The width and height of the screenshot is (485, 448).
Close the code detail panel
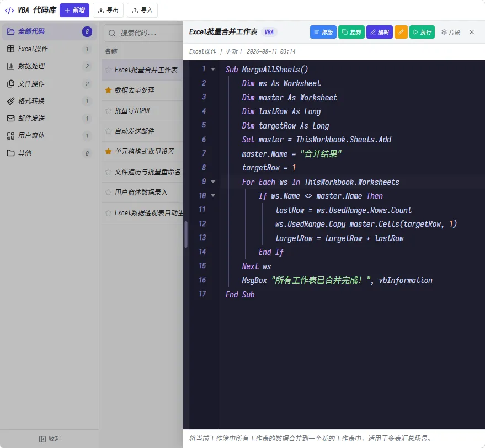(x=472, y=32)
